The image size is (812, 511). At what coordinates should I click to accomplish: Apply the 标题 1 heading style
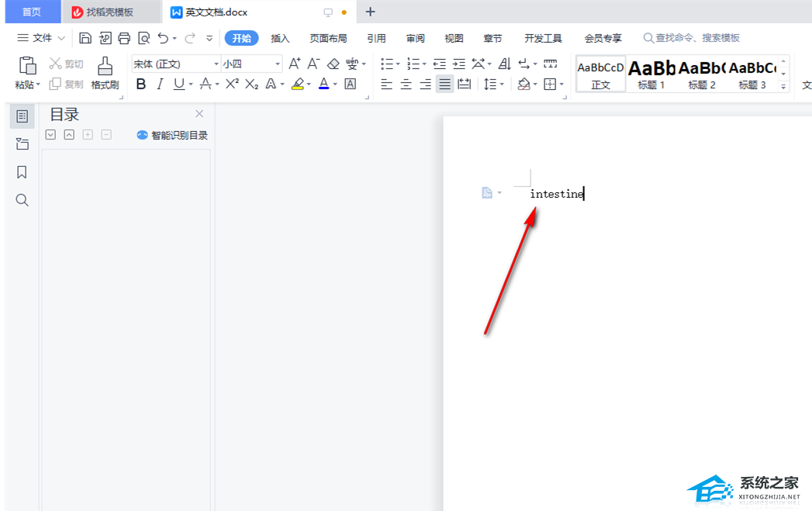click(651, 75)
